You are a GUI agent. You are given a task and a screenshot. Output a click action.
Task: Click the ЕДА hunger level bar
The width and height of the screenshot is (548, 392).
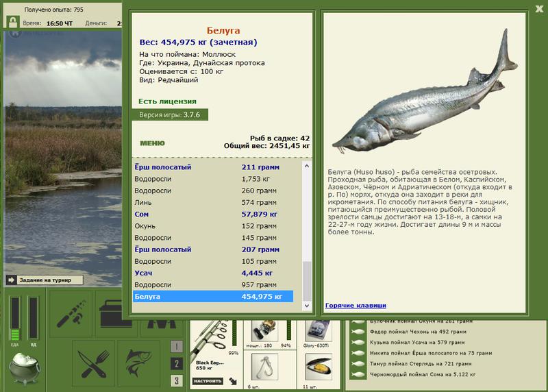tap(14, 318)
